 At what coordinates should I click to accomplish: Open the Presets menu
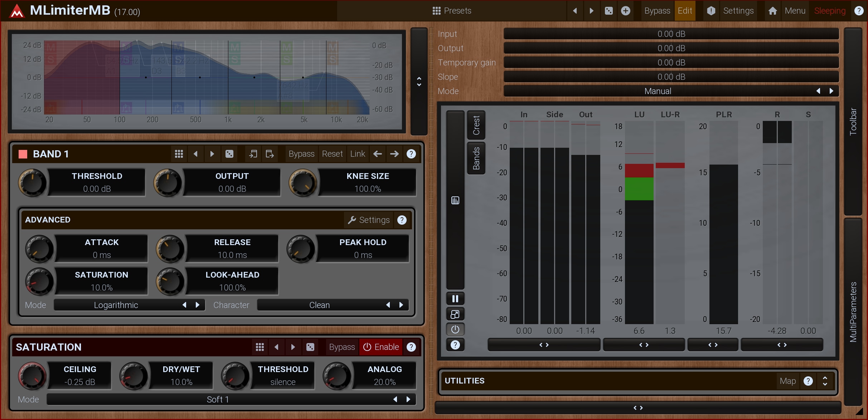pos(452,11)
